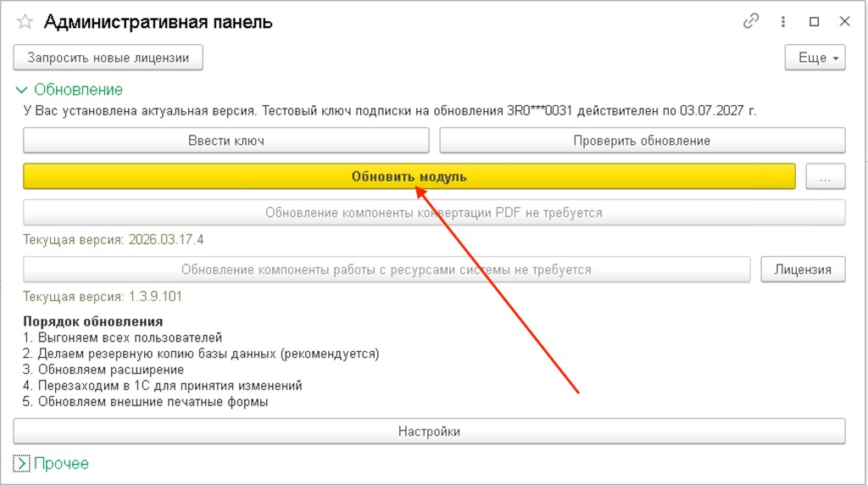Image resolution: width=868 pixels, height=485 pixels.
Task: Click the Ввести ключ button
Action: pyautogui.click(x=225, y=141)
